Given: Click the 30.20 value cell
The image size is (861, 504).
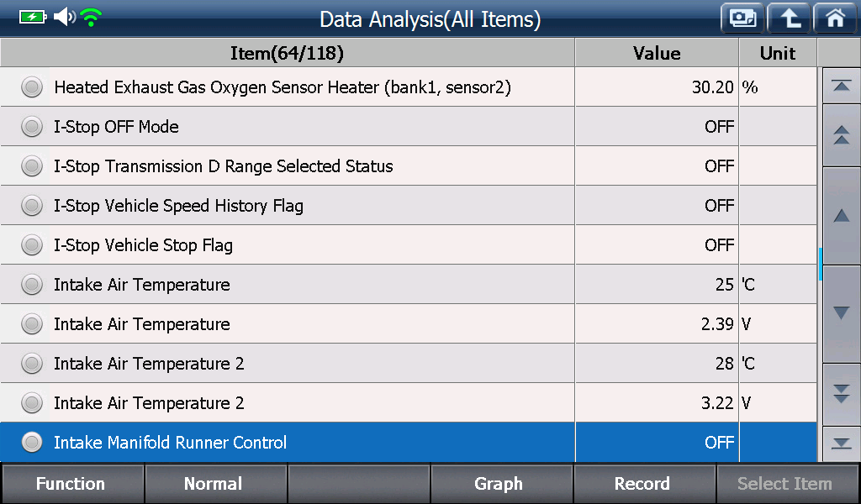Looking at the screenshot, I should pos(657,87).
